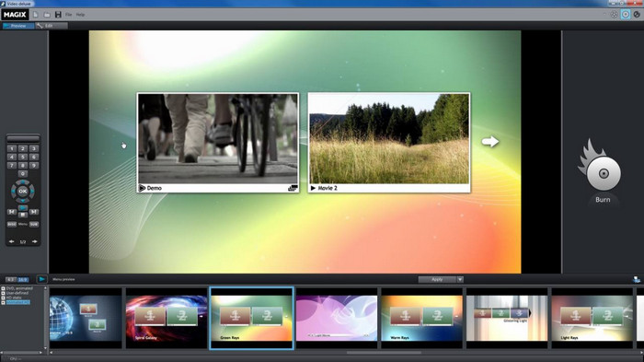Select the highlighted disc burn mode icon
Viewport: 644px width, 362px height.
[625, 15]
